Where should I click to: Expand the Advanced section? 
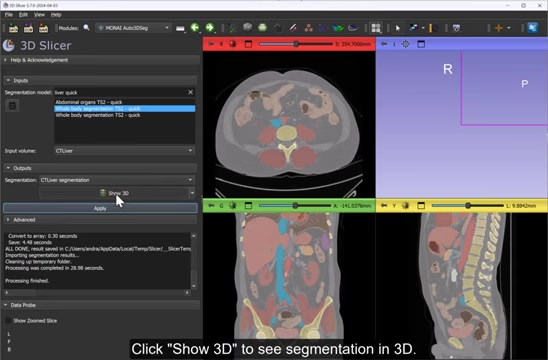coord(101,220)
